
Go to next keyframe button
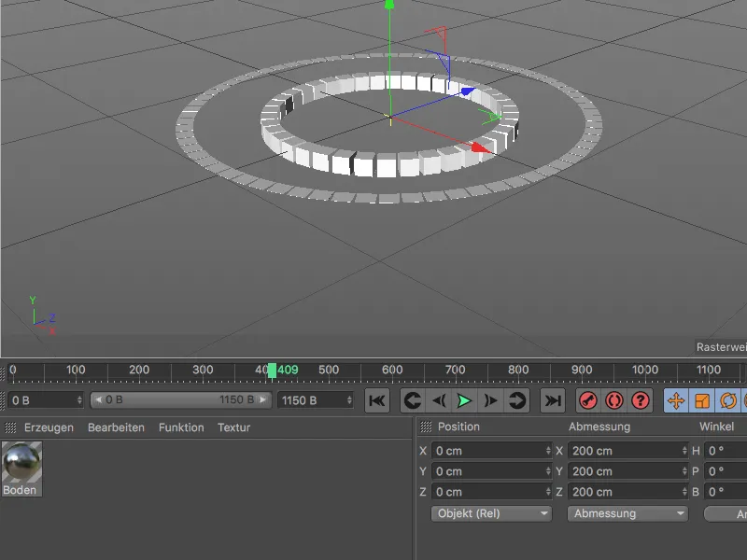coord(517,400)
